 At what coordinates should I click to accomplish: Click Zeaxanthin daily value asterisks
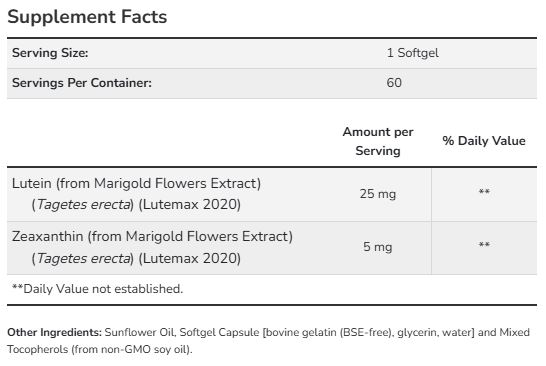click(484, 245)
